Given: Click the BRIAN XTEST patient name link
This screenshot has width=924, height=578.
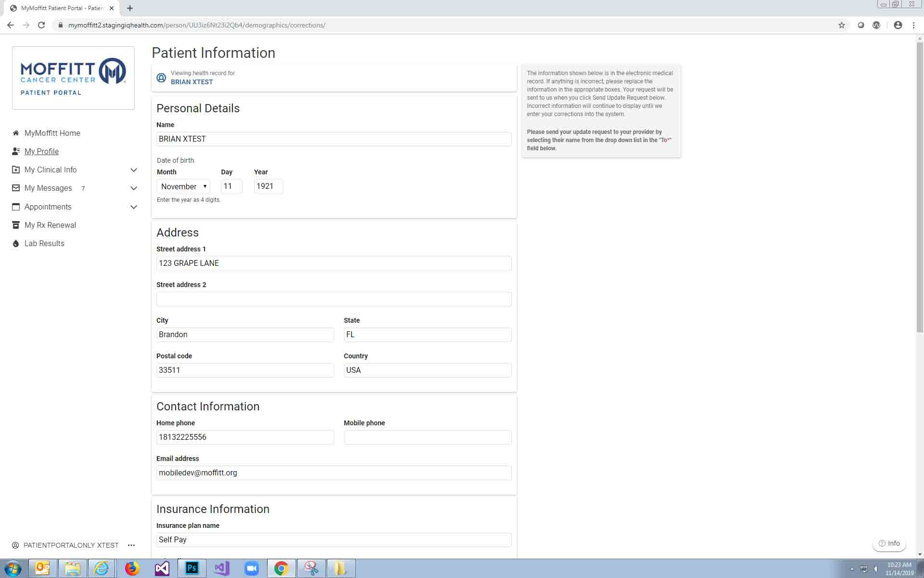Looking at the screenshot, I should click(192, 82).
